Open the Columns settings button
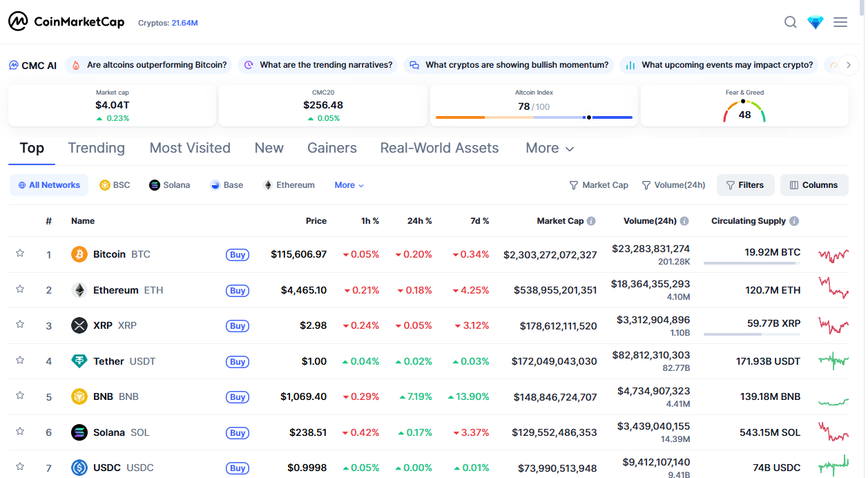Viewport: 868px width, 478px height. coord(814,185)
